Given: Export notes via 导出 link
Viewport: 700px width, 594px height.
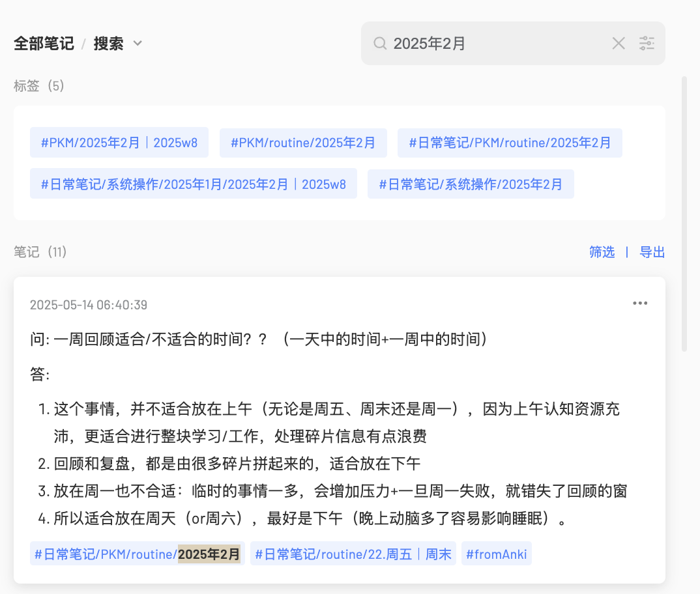Looking at the screenshot, I should pyautogui.click(x=652, y=252).
